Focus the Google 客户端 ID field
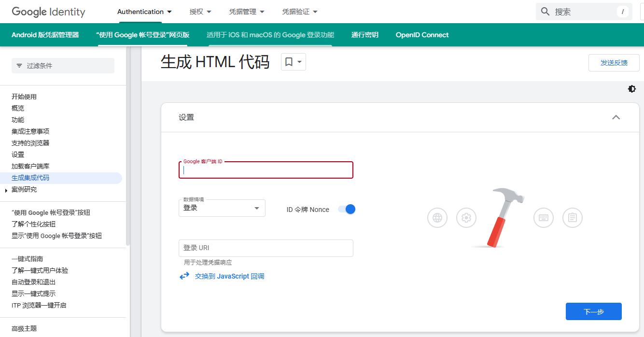This screenshot has width=644, height=337. [266, 170]
